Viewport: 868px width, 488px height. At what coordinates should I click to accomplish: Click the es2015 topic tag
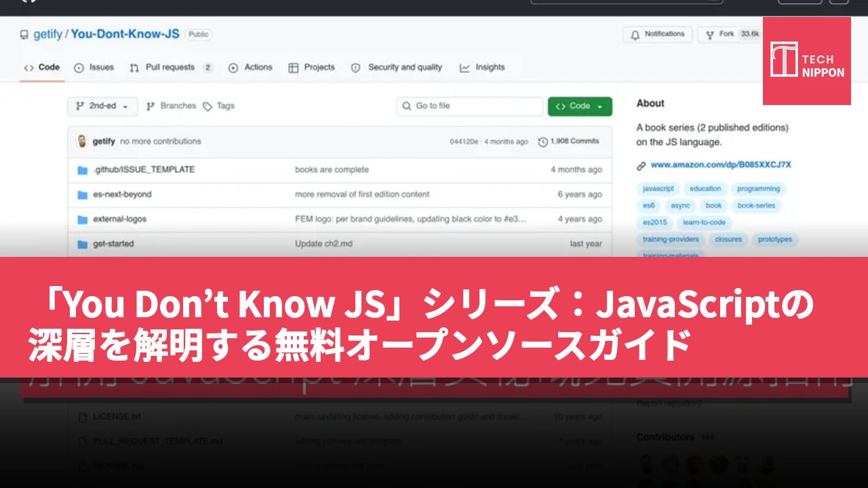[655, 222]
